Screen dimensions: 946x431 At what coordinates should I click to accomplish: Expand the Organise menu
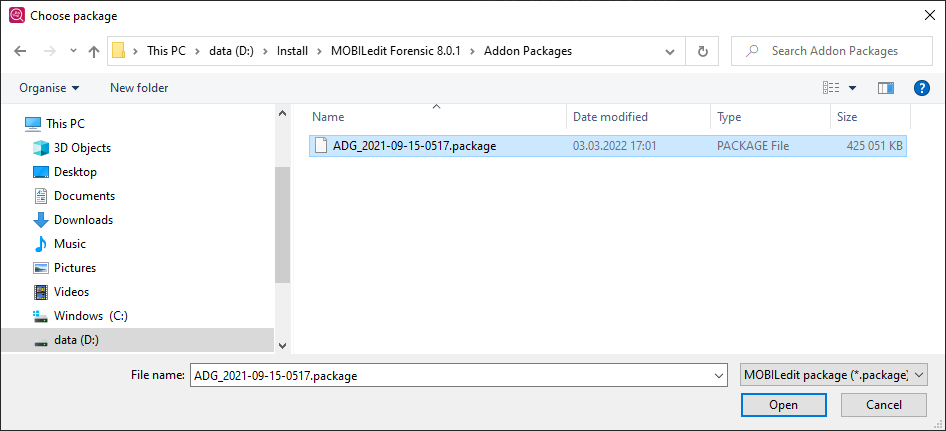49,88
